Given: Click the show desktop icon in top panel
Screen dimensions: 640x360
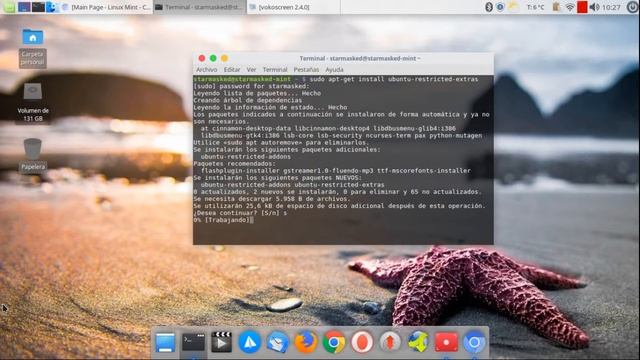Looking at the screenshot, I should (x=24, y=7).
